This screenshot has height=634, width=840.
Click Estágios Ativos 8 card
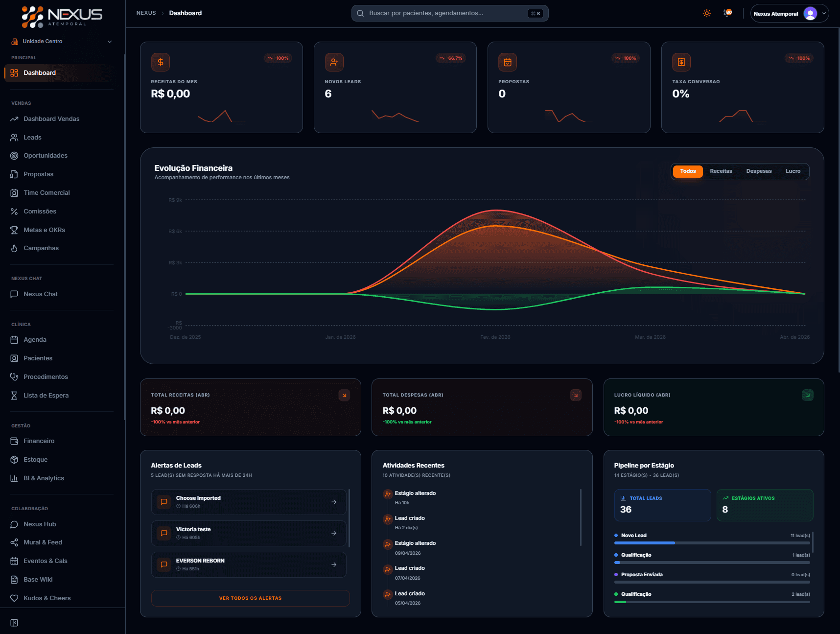pyautogui.click(x=765, y=505)
